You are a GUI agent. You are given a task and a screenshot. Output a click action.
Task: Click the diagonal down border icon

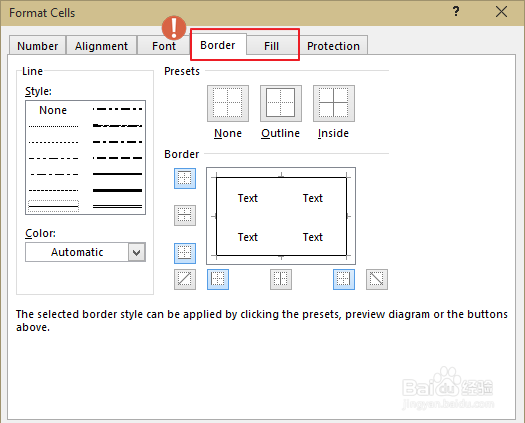tap(377, 279)
